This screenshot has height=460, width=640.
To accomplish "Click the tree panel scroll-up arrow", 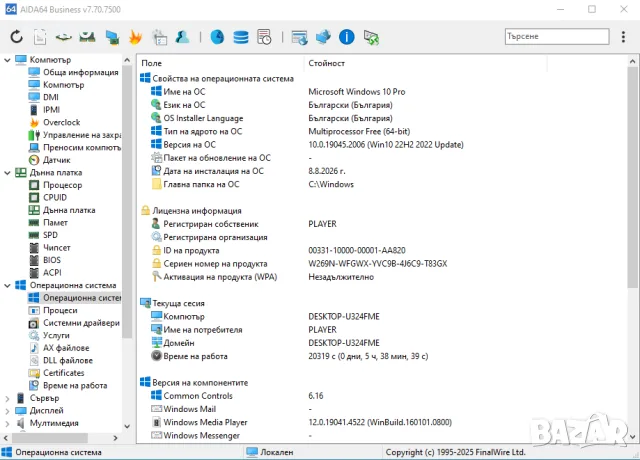I will tap(127, 60).
